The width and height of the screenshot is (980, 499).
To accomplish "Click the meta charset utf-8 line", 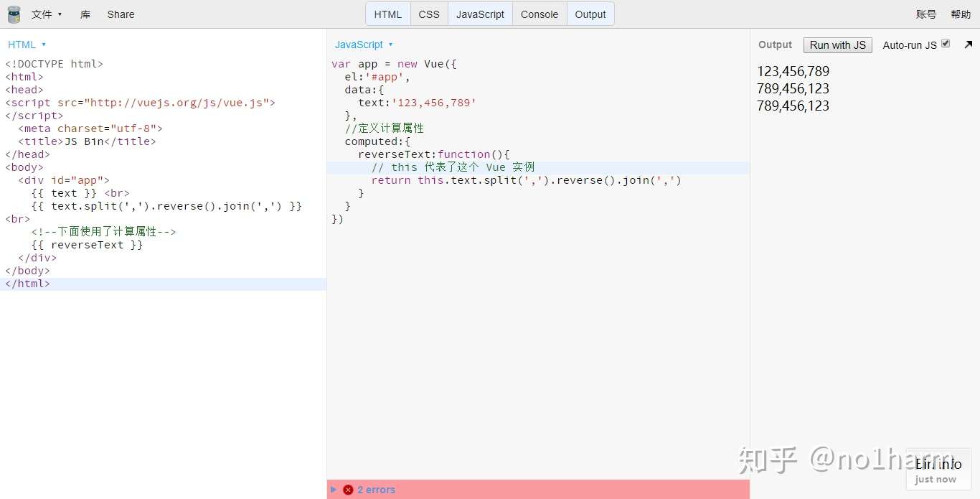I will (90, 129).
